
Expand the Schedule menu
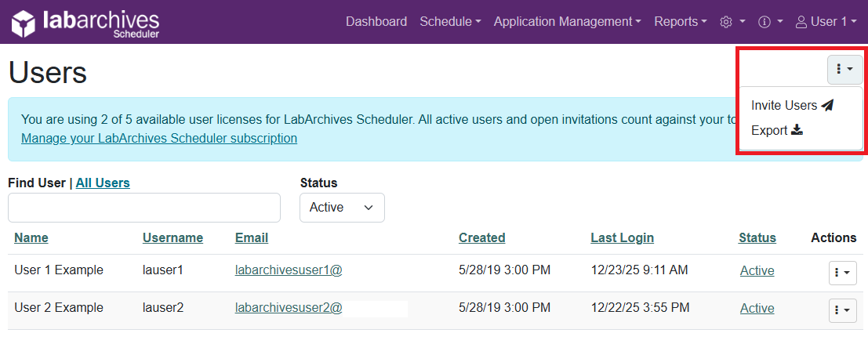coord(450,22)
